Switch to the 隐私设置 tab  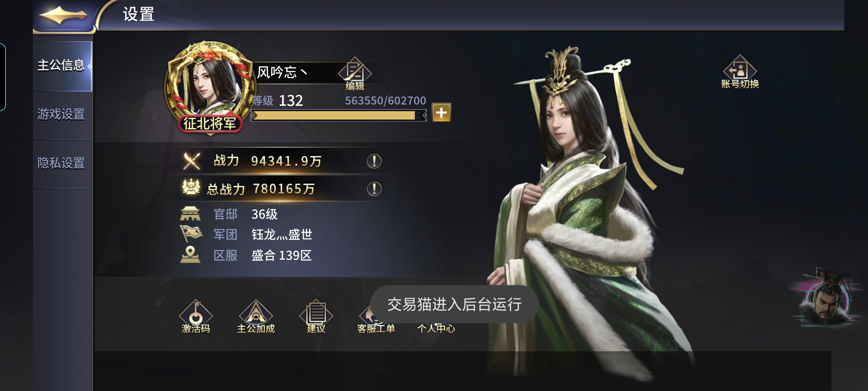(62, 164)
